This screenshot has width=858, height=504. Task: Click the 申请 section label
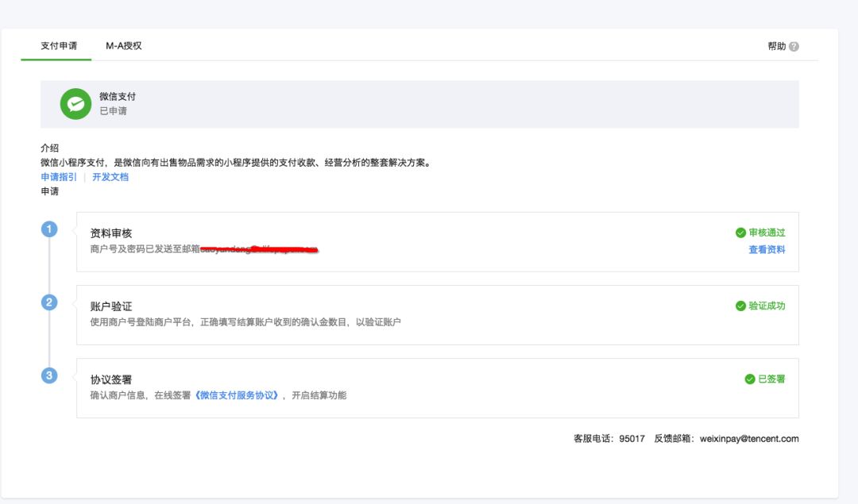49,191
